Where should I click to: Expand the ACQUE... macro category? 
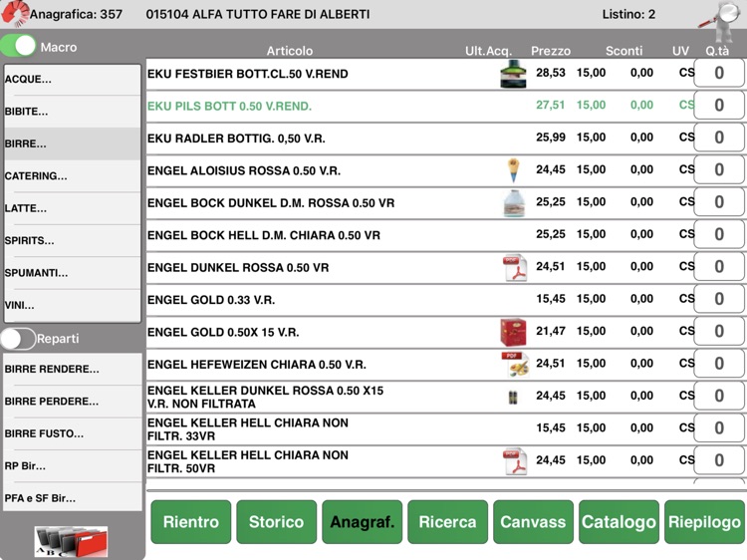coord(73,80)
